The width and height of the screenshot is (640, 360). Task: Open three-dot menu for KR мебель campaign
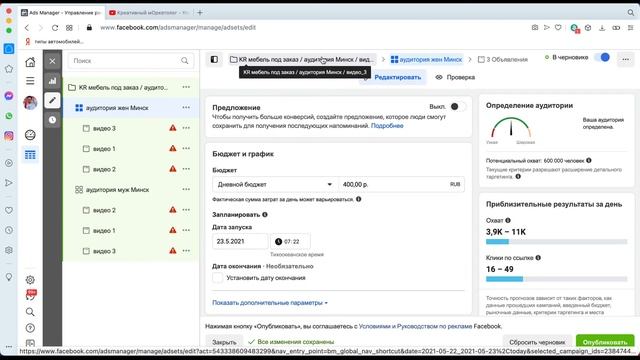click(x=186, y=87)
